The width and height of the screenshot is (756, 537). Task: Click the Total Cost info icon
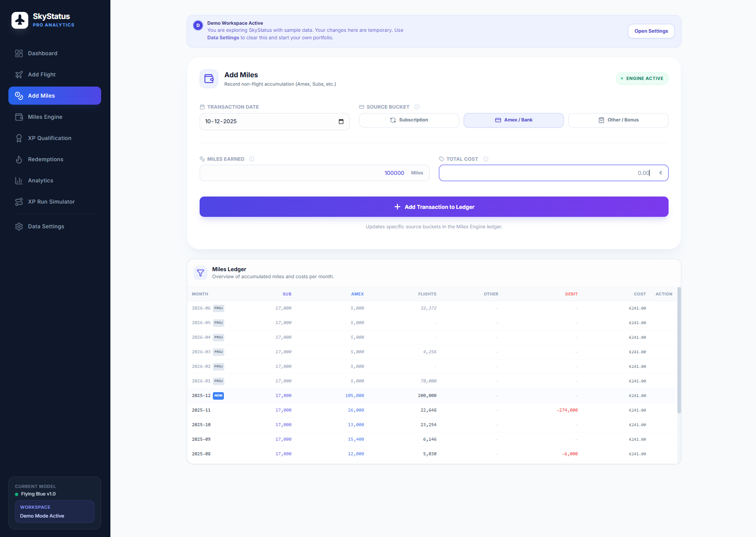486,159
